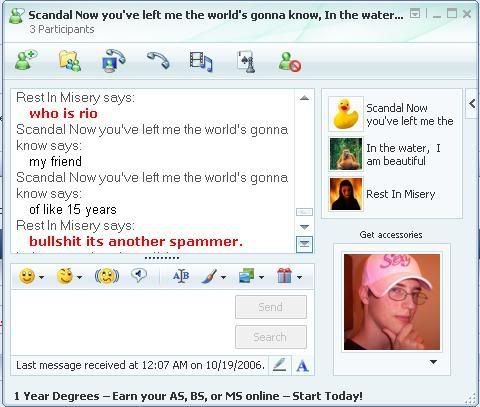Screen dimensions: 480x407
Task: Send a nudge with the shaking face icon
Action: [107, 276]
